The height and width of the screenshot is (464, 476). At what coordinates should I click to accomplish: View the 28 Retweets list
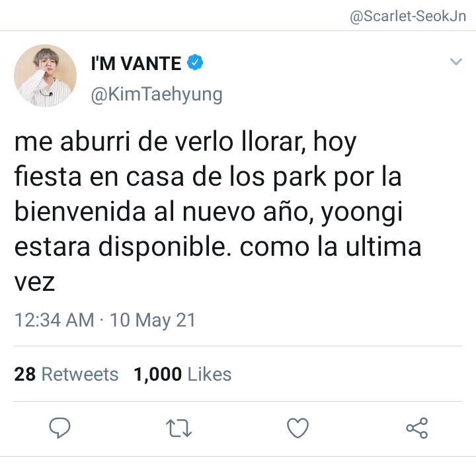pyautogui.click(x=66, y=374)
